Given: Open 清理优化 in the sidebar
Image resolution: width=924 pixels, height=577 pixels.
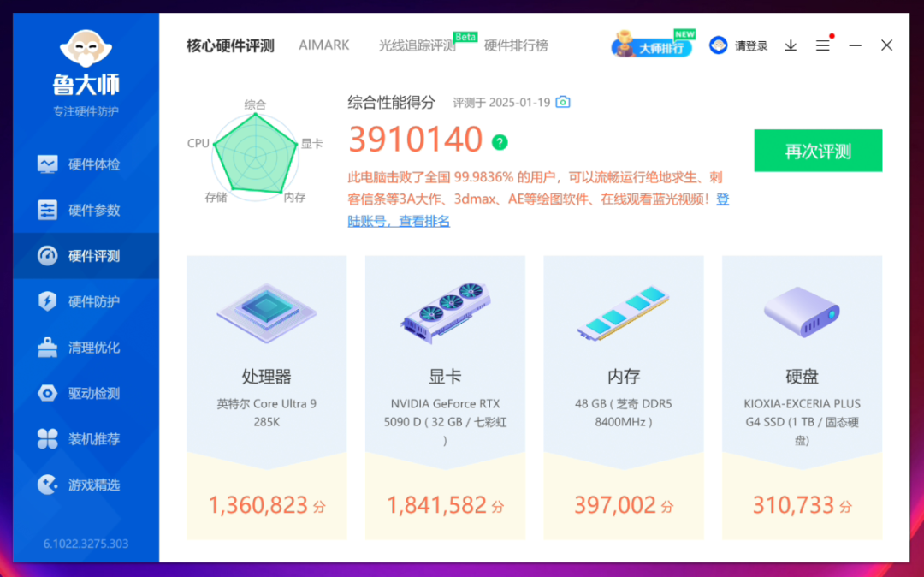Looking at the screenshot, I should 86,348.
